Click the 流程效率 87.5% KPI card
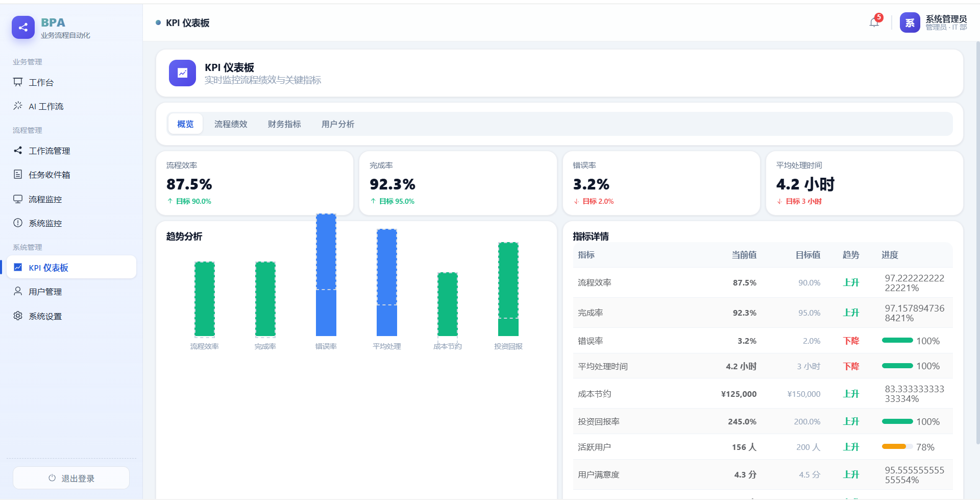Screen dimensions: 980x500 pos(255,183)
